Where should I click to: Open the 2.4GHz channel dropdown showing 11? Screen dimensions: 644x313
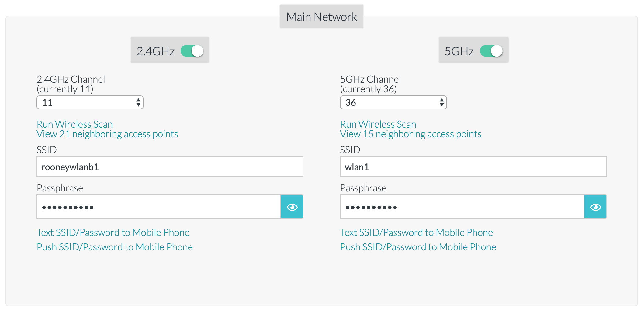[x=90, y=102]
